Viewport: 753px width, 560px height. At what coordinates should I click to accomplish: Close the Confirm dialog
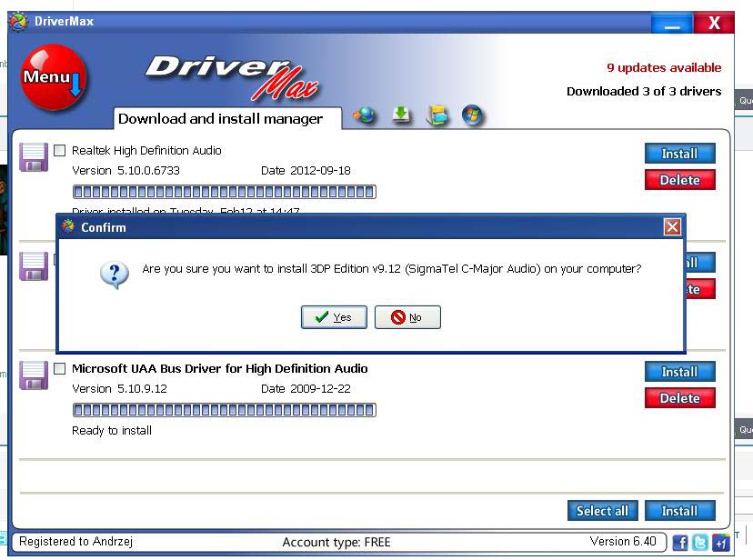672,226
